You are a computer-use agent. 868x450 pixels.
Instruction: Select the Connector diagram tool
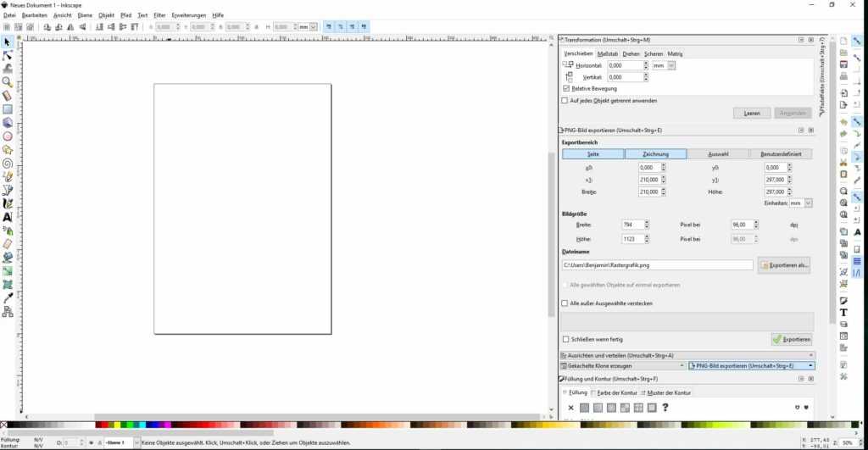coord(7,312)
